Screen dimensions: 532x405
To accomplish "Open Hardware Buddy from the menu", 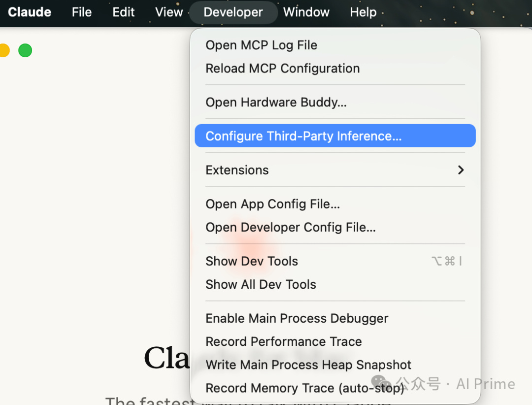I will click(276, 102).
